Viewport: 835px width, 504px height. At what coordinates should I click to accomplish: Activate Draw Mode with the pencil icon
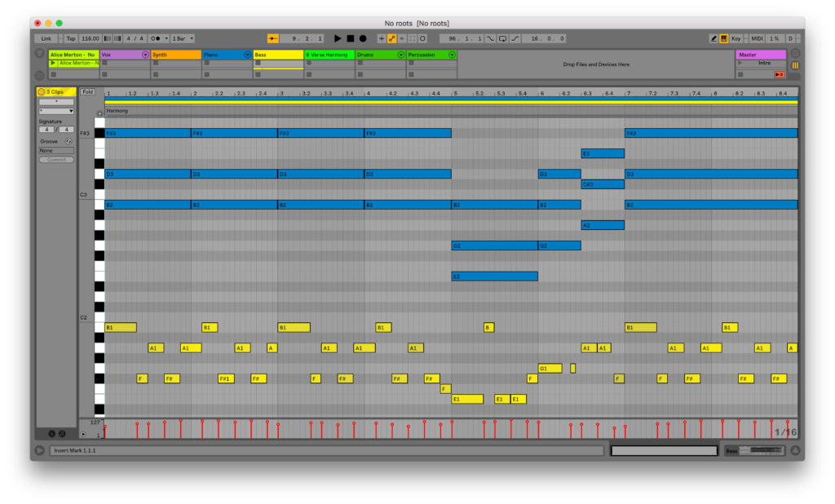pos(714,38)
